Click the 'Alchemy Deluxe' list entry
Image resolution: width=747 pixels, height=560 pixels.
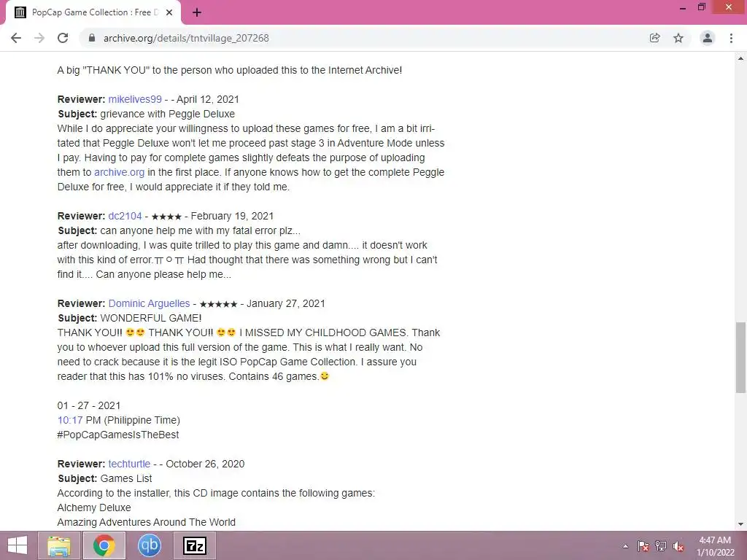point(94,507)
